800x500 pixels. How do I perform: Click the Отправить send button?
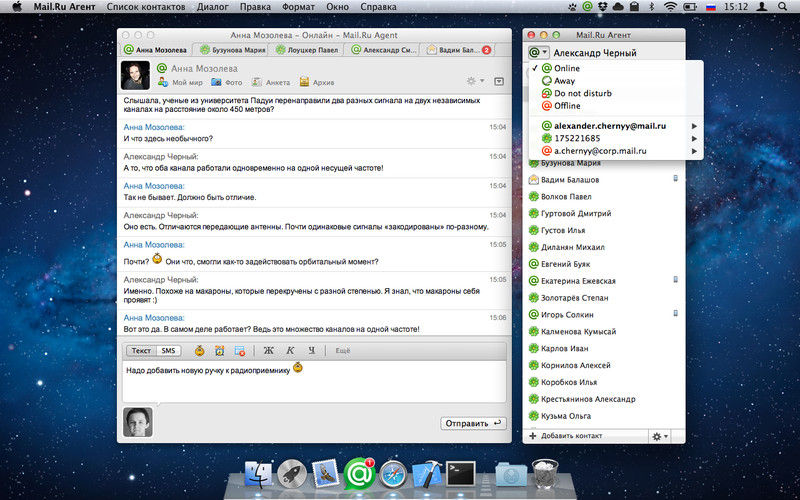click(473, 423)
